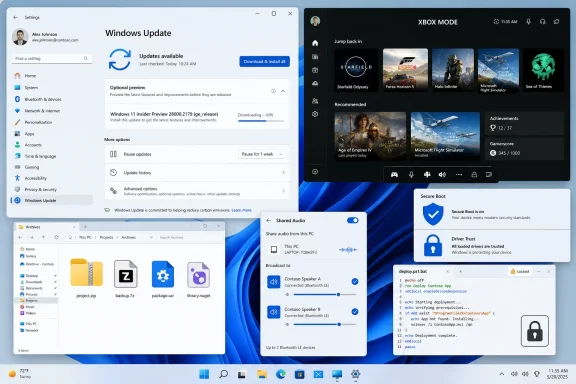
Task: Click the microphone icon in Xbox header
Action: click(528, 22)
